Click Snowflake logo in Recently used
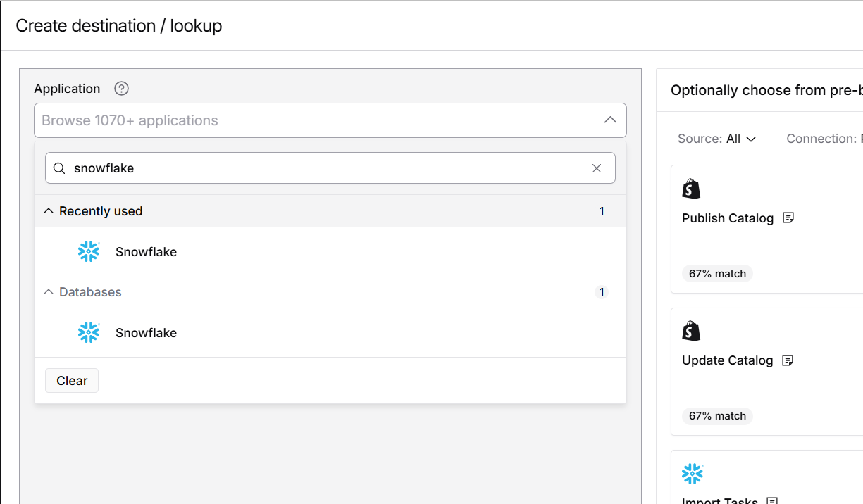The width and height of the screenshot is (863, 504). coord(89,252)
